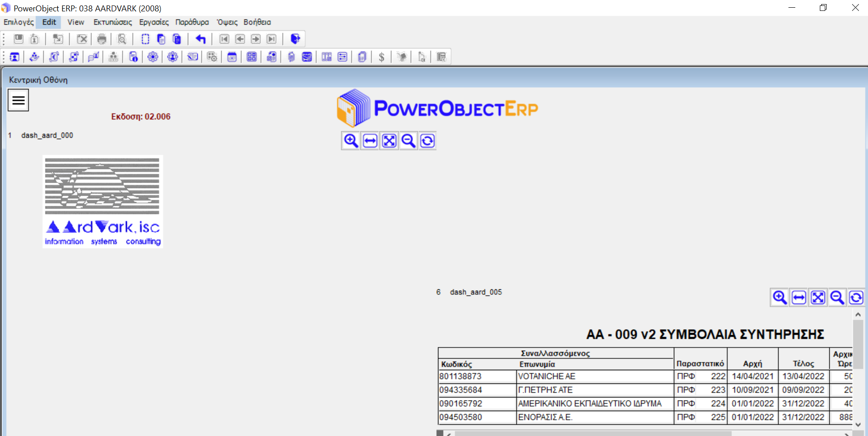Open the Παράθυρα menu
Viewport: 868px width, 436px height.
point(192,22)
